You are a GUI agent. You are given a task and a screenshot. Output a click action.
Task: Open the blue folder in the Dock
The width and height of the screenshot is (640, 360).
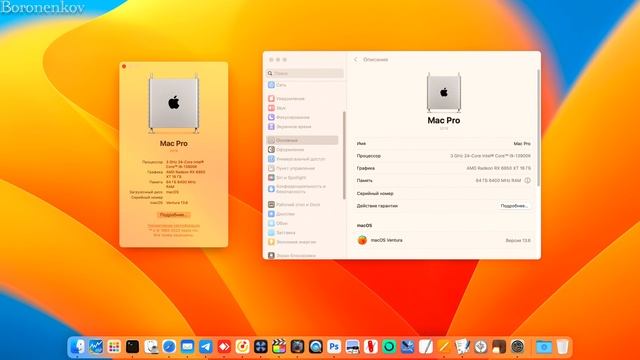pyautogui.click(x=544, y=347)
